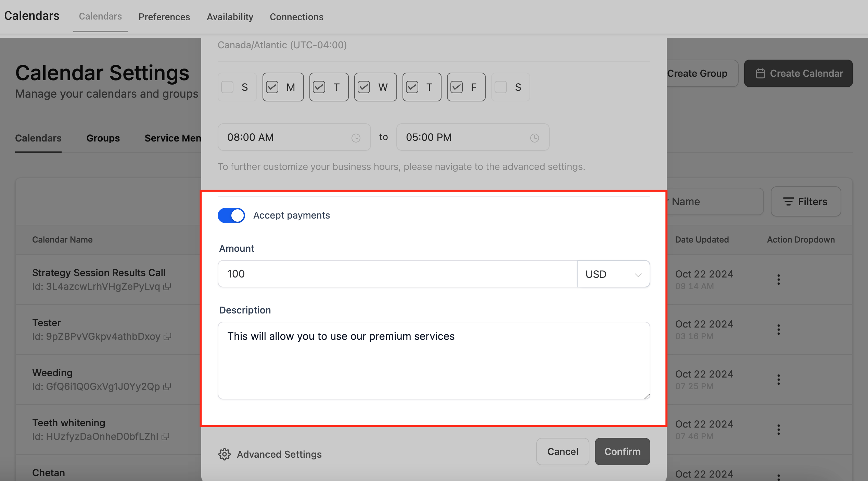
Task: Copy the Strategy Session Results Call Id
Action: [167, 286]
